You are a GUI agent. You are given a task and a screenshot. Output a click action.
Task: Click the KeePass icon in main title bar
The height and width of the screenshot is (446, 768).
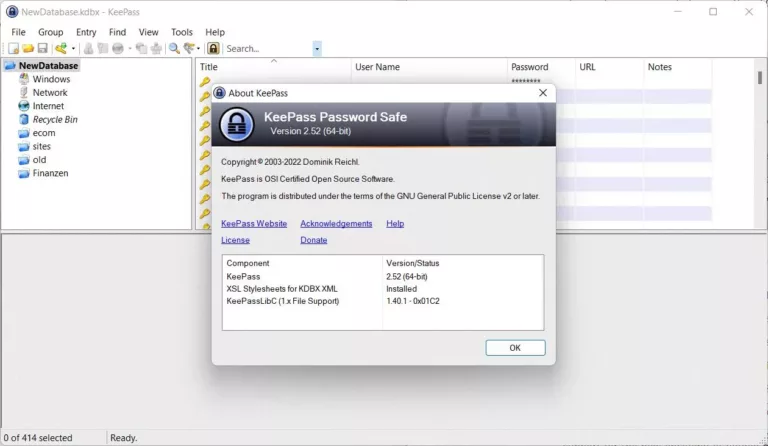(12, 12)
